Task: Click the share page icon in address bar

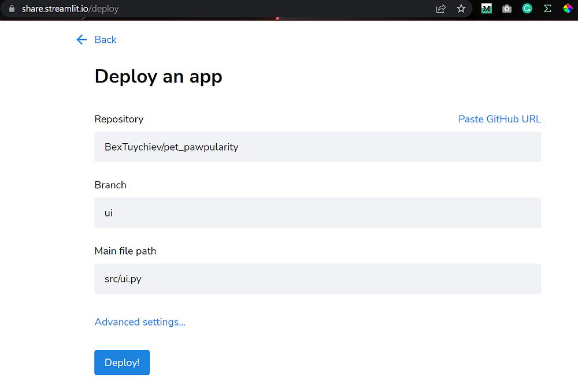Action: [441, 9]
